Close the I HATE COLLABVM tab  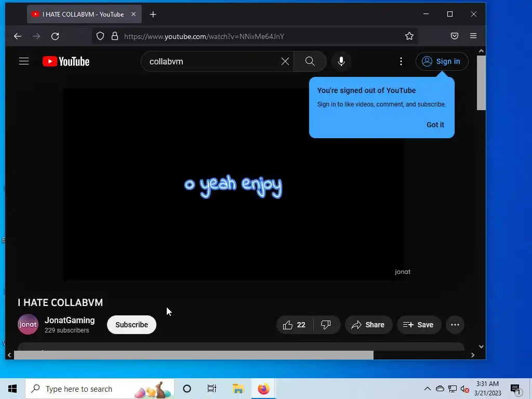134,14
